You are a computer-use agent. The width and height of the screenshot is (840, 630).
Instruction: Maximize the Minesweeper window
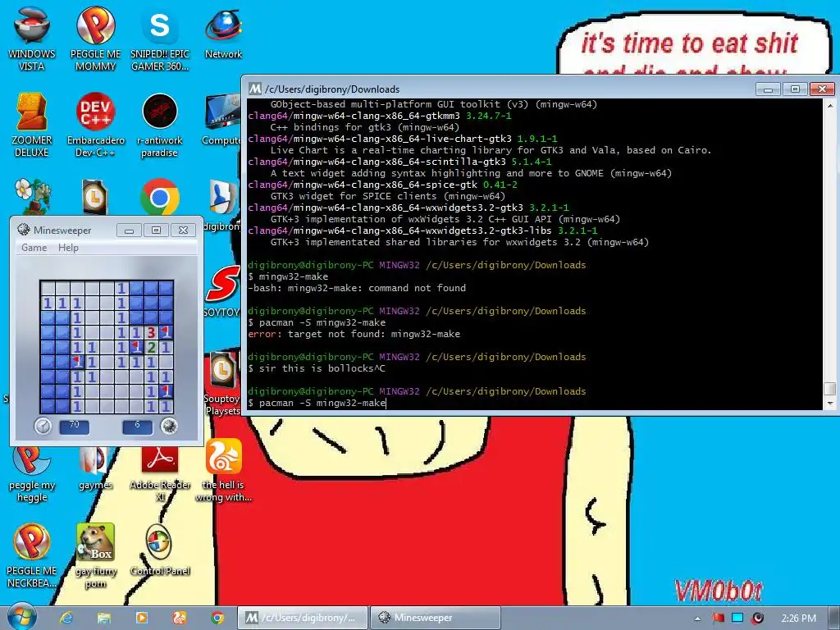[x=156, y=231]
